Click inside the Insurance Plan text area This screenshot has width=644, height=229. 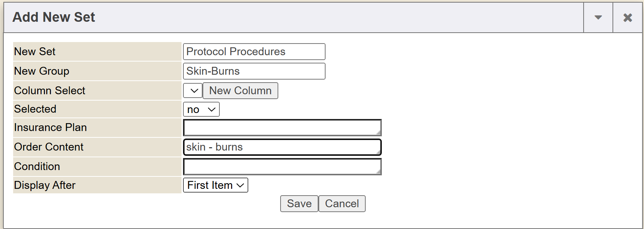pos(281,128)
